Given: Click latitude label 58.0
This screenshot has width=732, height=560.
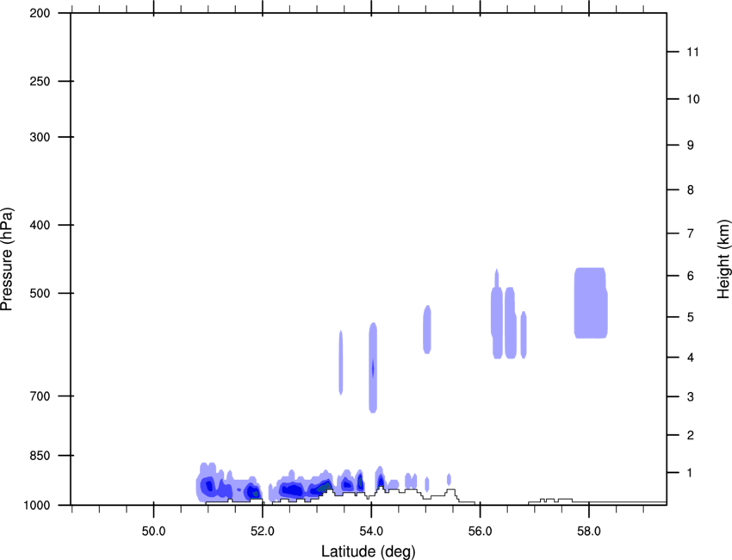Looking at the screenshot, I should coord(589,532).
